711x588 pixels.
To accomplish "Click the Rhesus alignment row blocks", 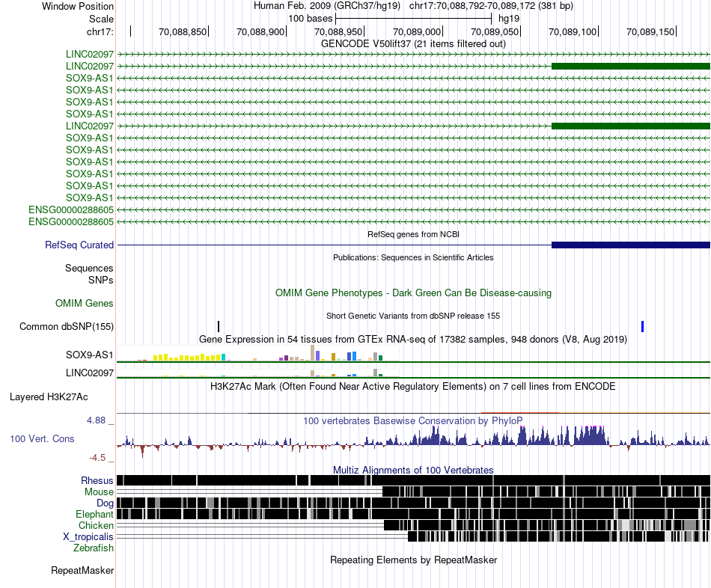I will tap(413, 480).
